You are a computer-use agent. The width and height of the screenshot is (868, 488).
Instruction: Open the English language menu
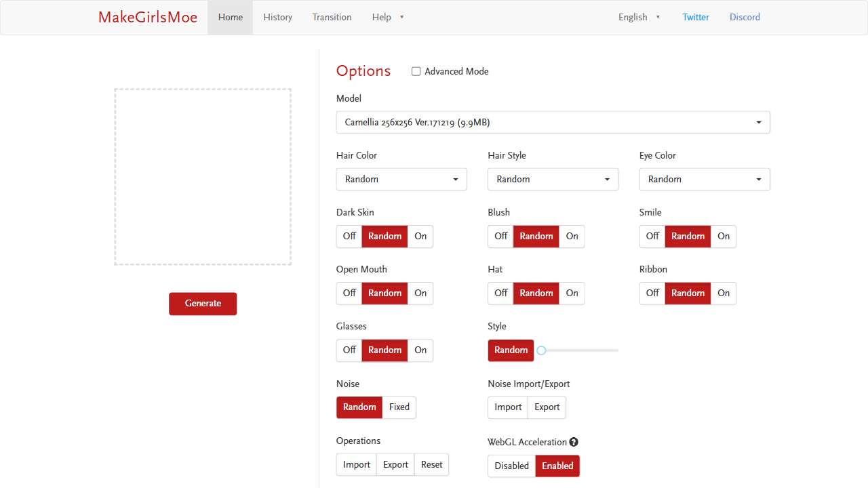click(x=639, y=18)
